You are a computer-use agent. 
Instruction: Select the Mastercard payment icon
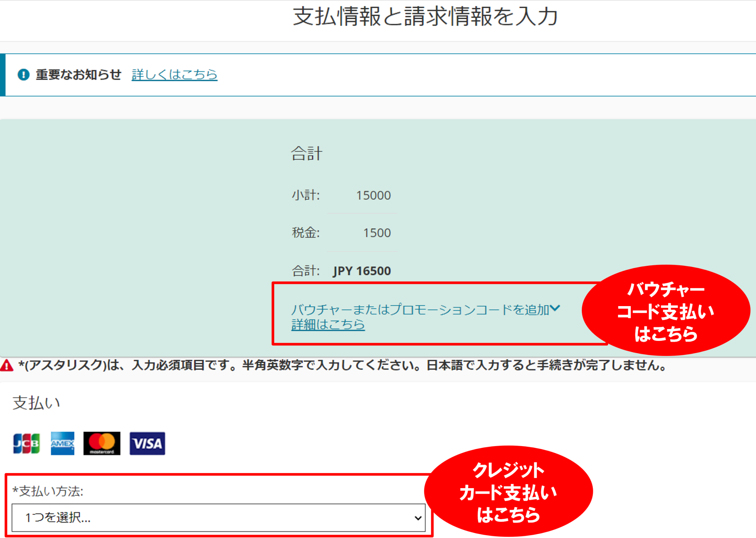click(103, 443)
